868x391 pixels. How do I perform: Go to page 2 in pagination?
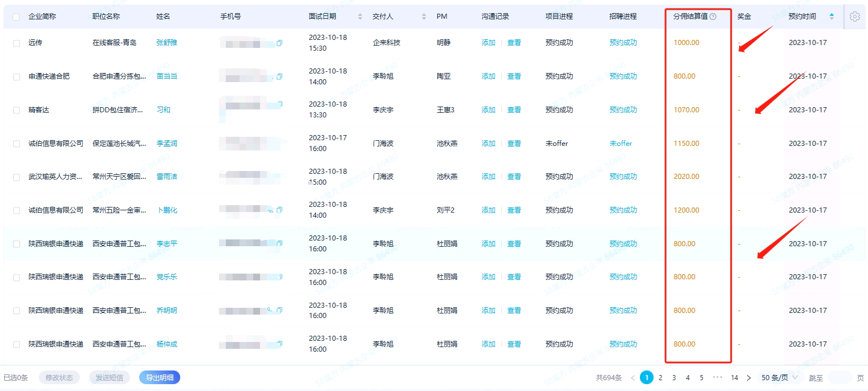pos(660,377)
